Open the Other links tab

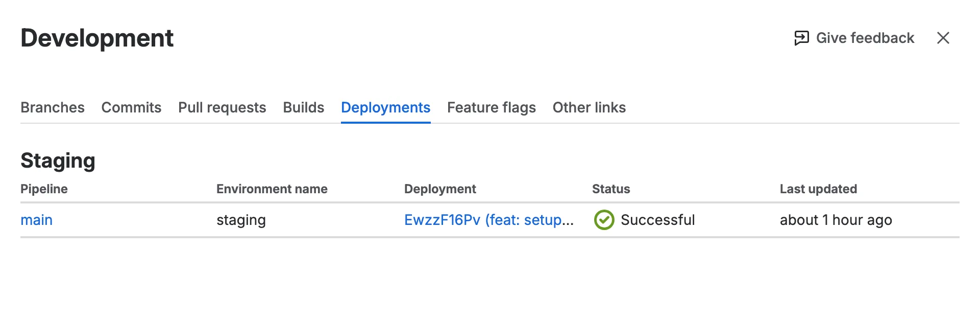[589, 107]
